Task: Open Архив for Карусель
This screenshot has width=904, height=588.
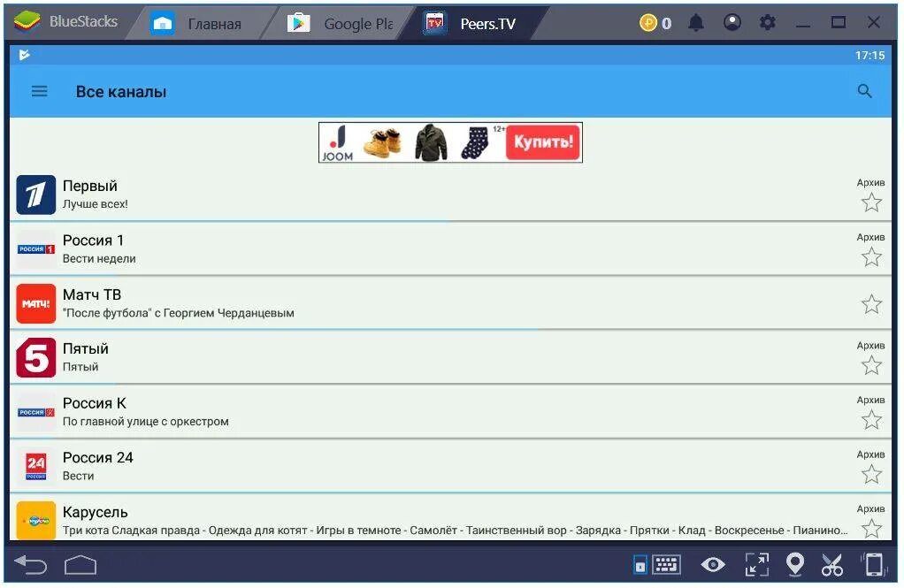Action: pos(870,508)
